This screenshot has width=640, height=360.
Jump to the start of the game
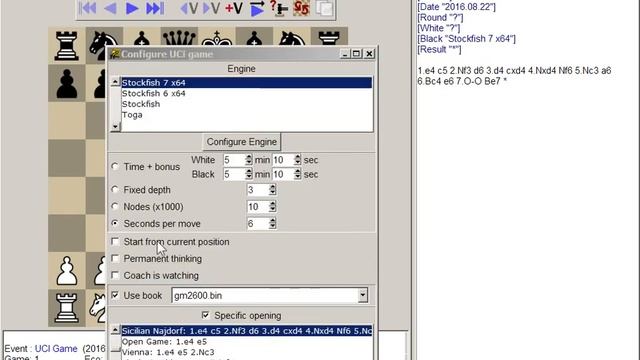click(x=87, y=8)
